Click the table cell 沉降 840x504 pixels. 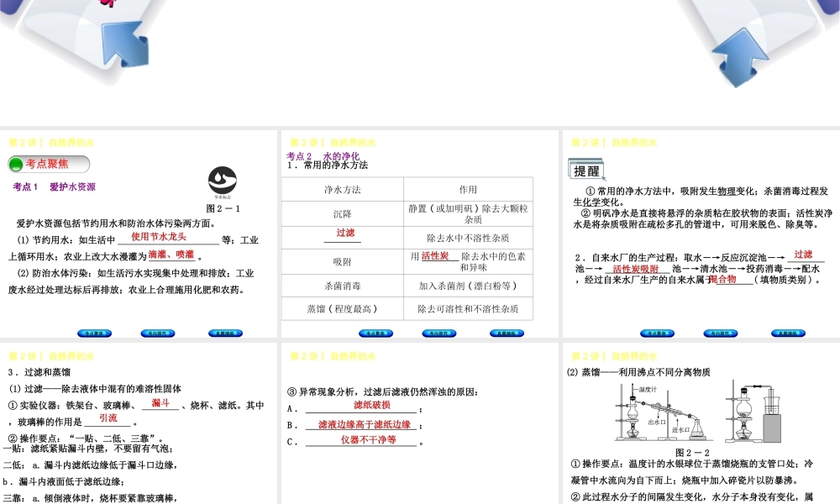[x=343, y=213]
